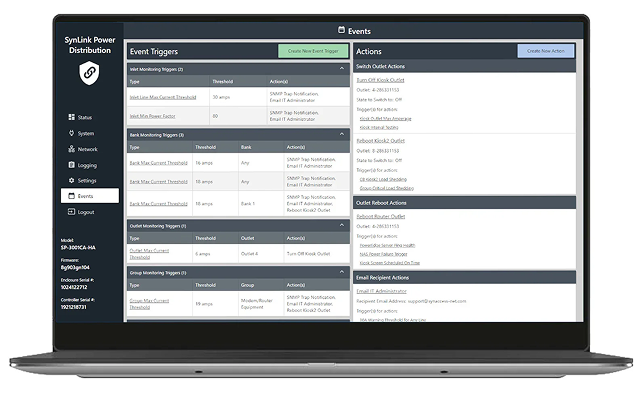Click the calendar icon beside Events title
This screenshot has height=395, width=639.
click(x=342, y=30)
